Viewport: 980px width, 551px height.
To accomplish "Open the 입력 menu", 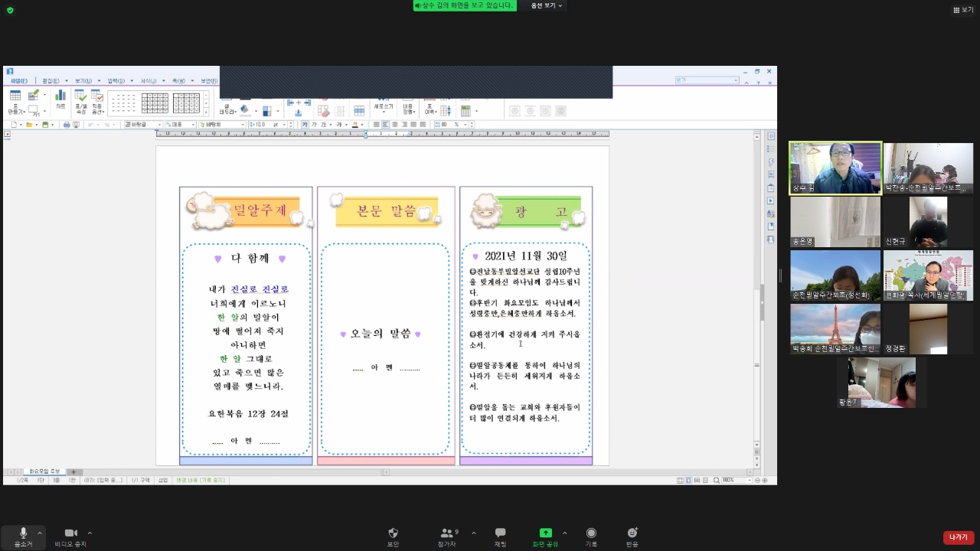I will [116, 80].
